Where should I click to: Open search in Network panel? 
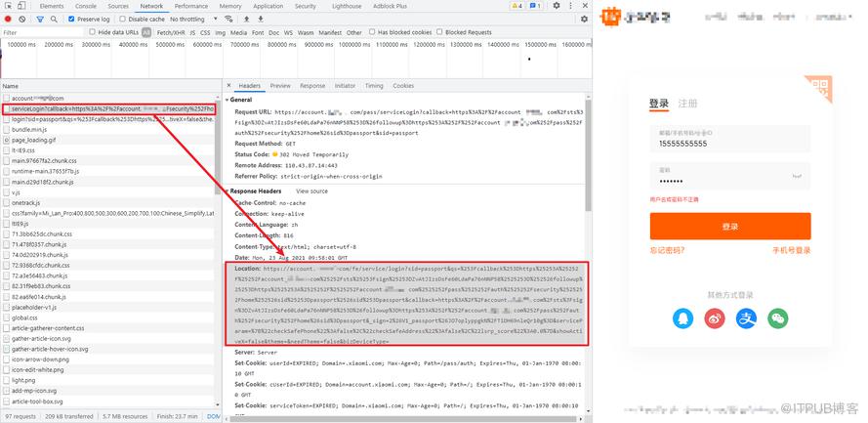tap(54, 19)
